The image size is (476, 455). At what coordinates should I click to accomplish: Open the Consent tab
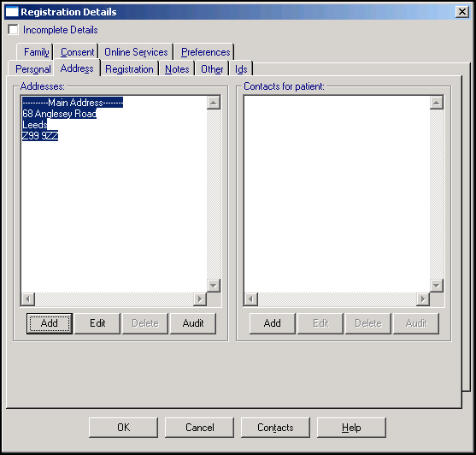point(77,52)
